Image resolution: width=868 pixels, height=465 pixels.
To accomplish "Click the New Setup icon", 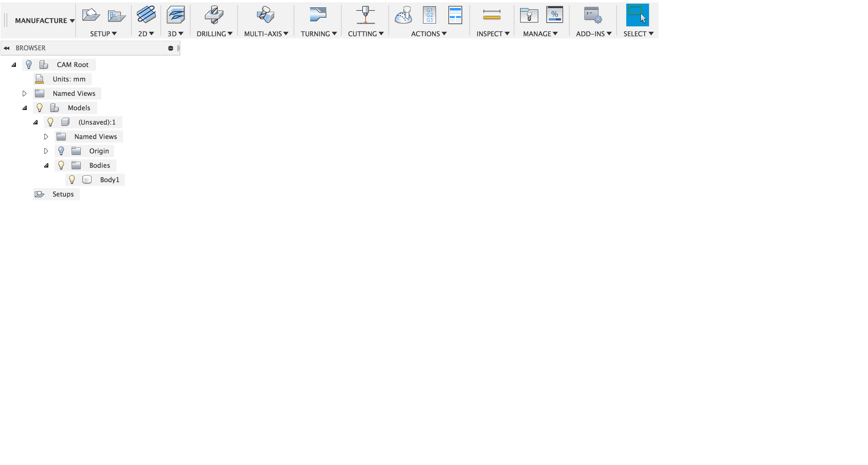I will coord(91,15).
